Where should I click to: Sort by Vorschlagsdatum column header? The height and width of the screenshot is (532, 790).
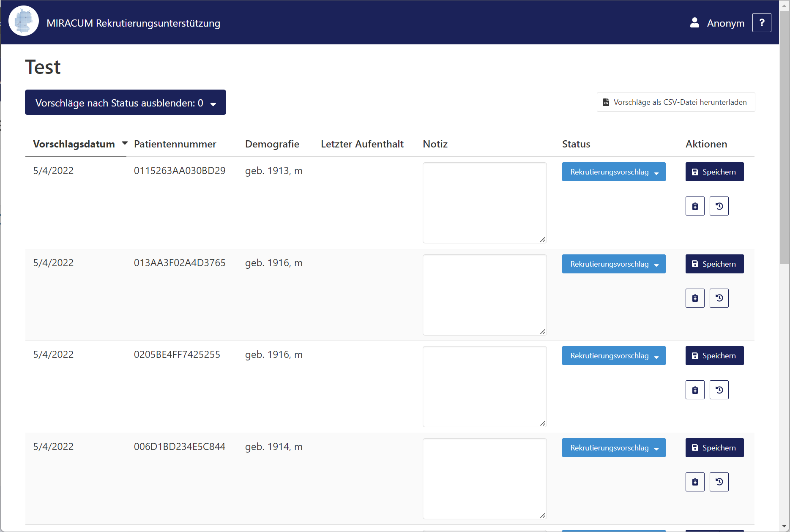(74, 144)
